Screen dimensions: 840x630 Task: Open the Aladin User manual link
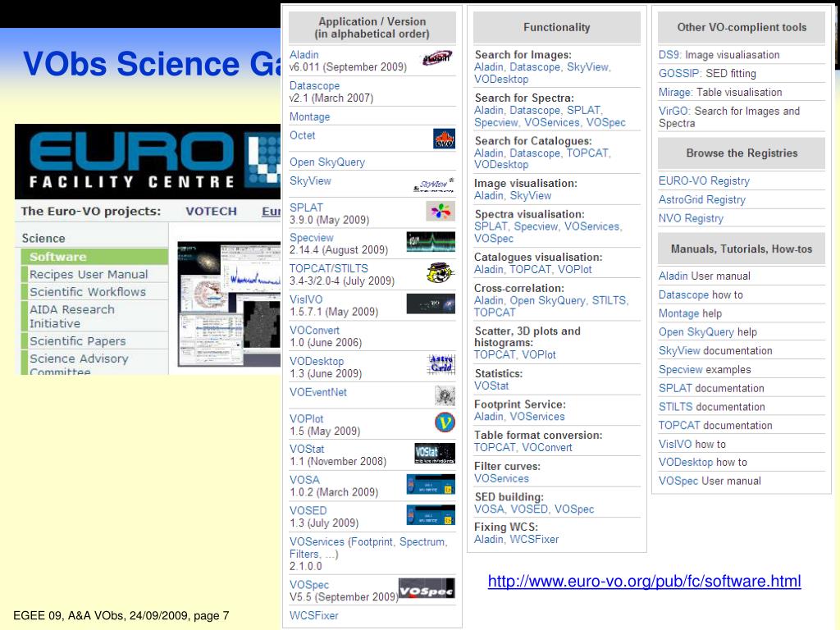705,276
